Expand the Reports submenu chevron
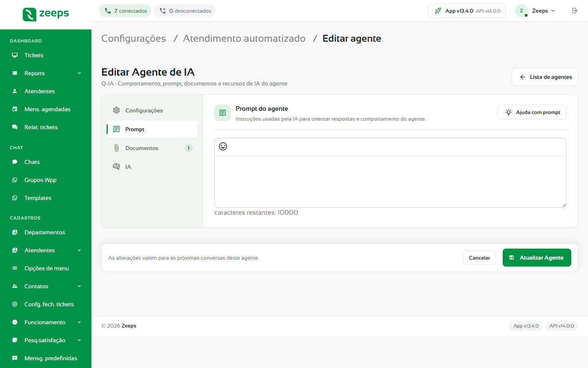 tap(79, 73)
